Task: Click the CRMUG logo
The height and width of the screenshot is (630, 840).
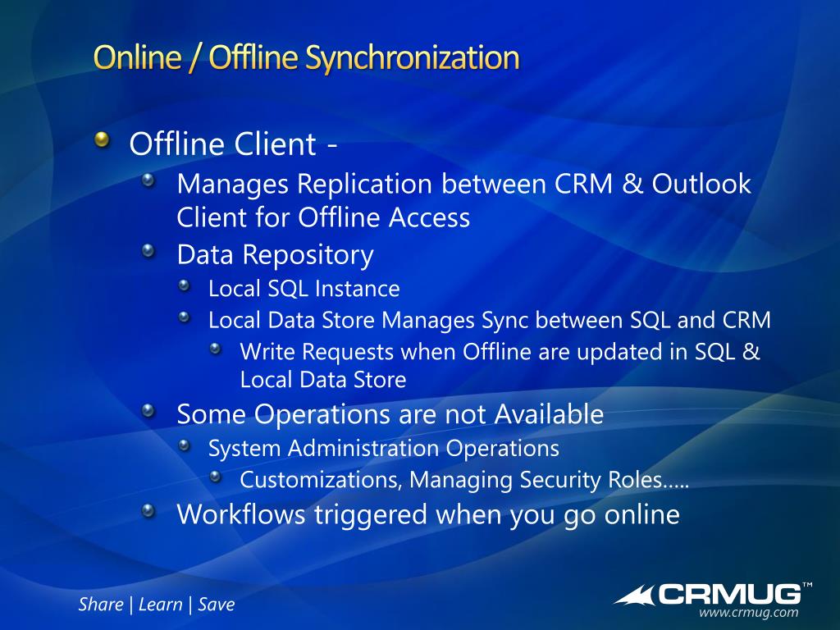Action: pos(713,595)
